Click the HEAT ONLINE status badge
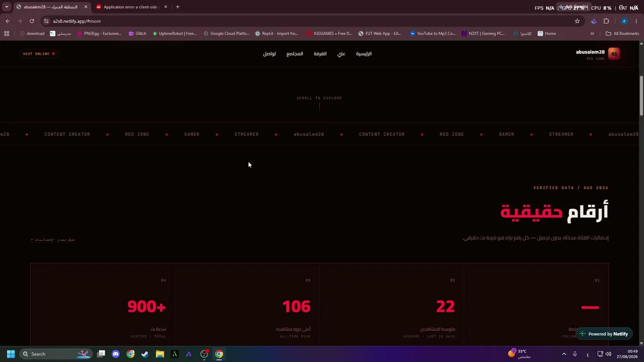644x362 pixels. [x=39, y=54]
